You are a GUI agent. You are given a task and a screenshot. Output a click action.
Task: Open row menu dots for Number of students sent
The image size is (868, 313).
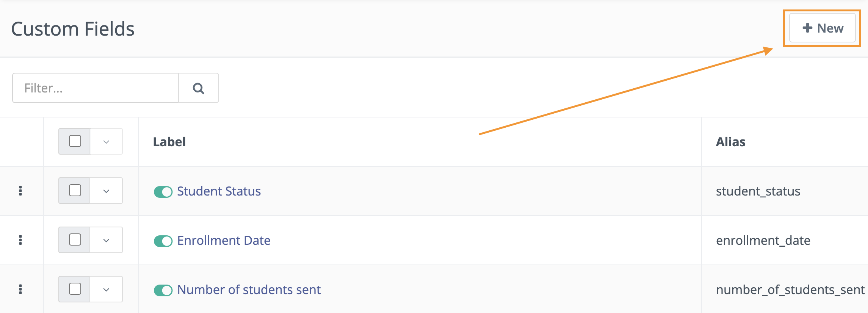click(20, 289)
